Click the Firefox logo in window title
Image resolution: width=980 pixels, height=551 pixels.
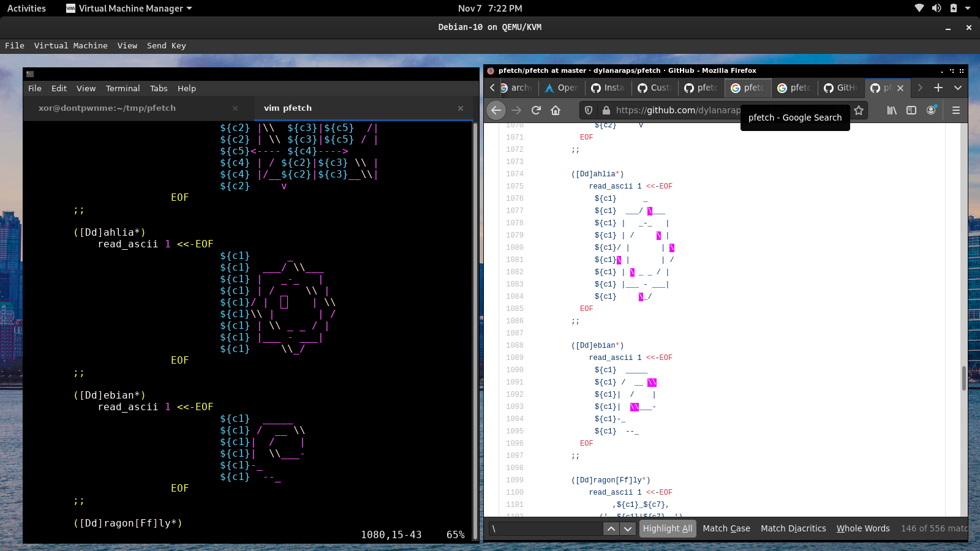(491, 71)
